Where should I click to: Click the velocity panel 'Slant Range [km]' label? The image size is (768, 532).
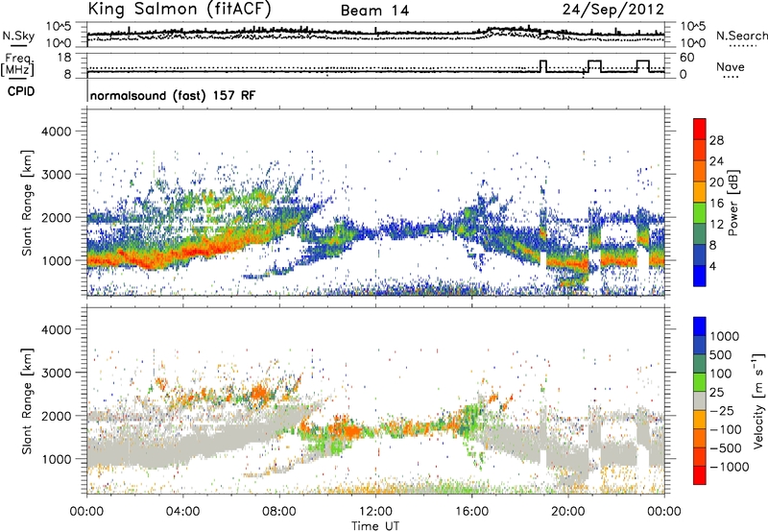coord(27,401)
